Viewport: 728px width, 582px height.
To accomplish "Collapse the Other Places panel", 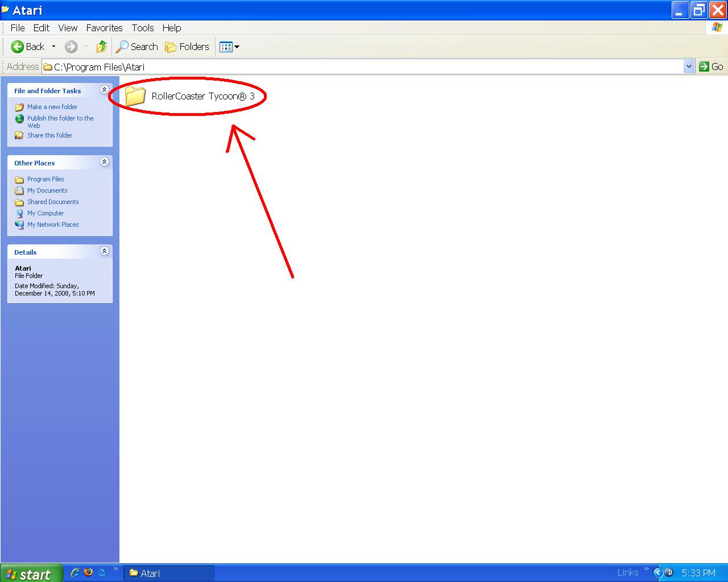I will pyautogui.click(x=104, y=162).
